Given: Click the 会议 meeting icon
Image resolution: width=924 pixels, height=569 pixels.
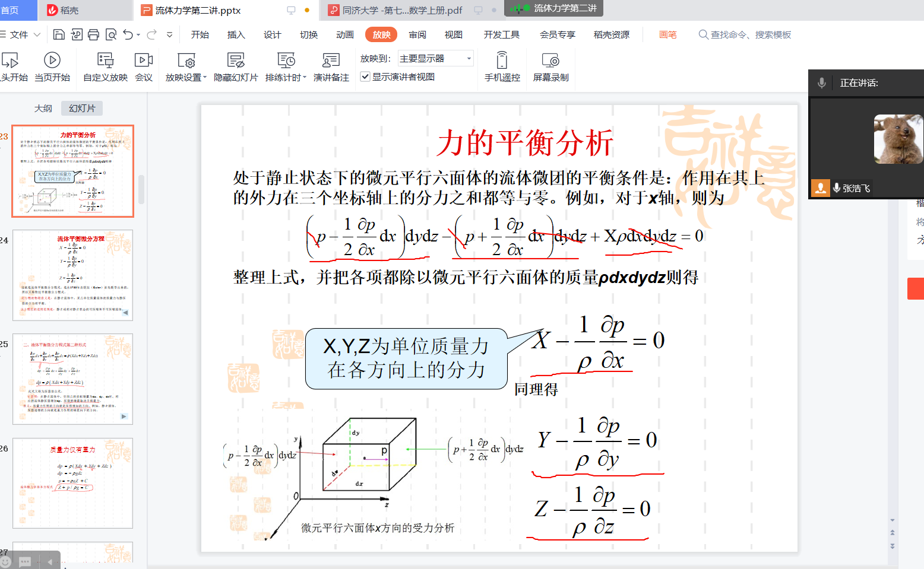Looking at the screenshot, I should [144, 66].
